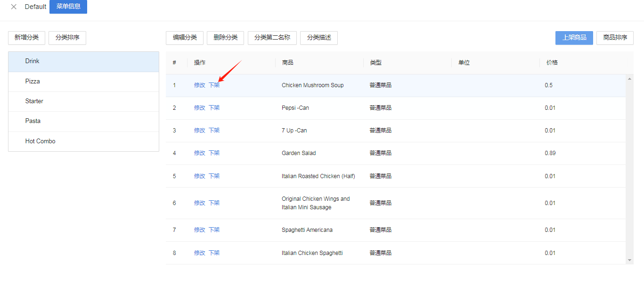Select the Pasta category
This screenshot has width=644, height=304.
point(83,121)
